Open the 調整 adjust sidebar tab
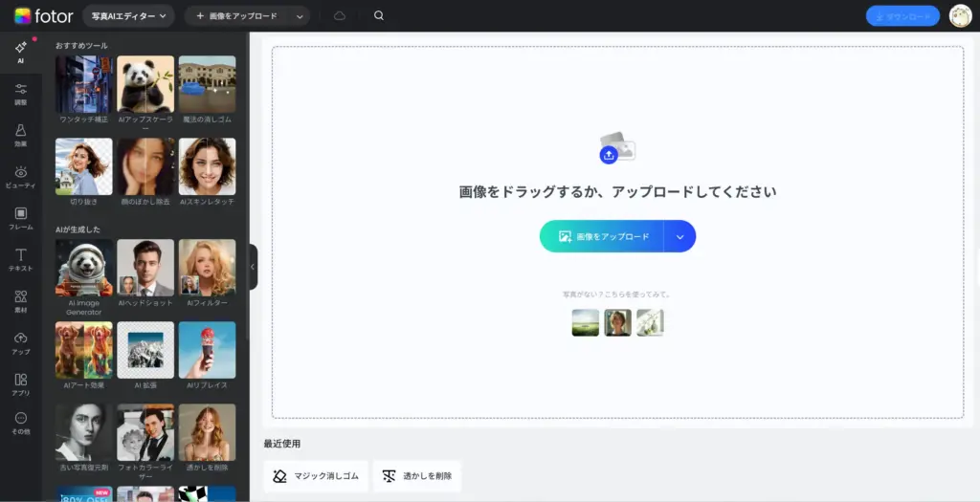This screenshot has width=980, height=502. point(21,95)
